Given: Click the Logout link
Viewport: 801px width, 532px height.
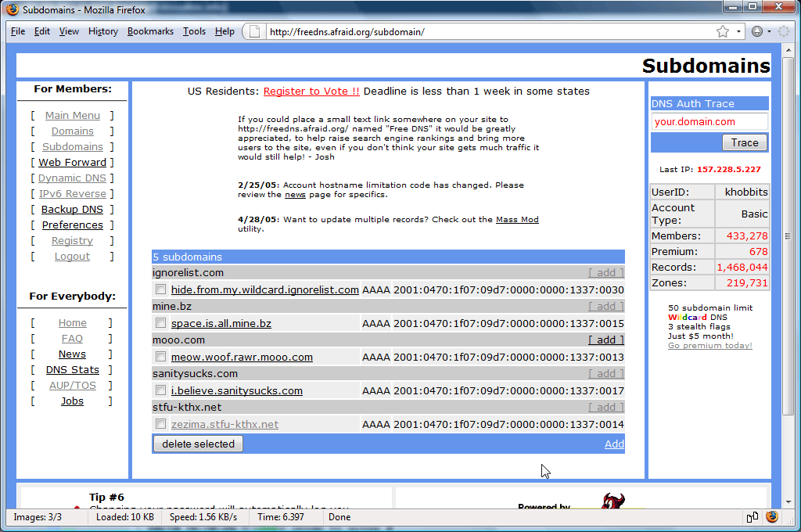Looking at the screenshot, I should pos(73,257).
